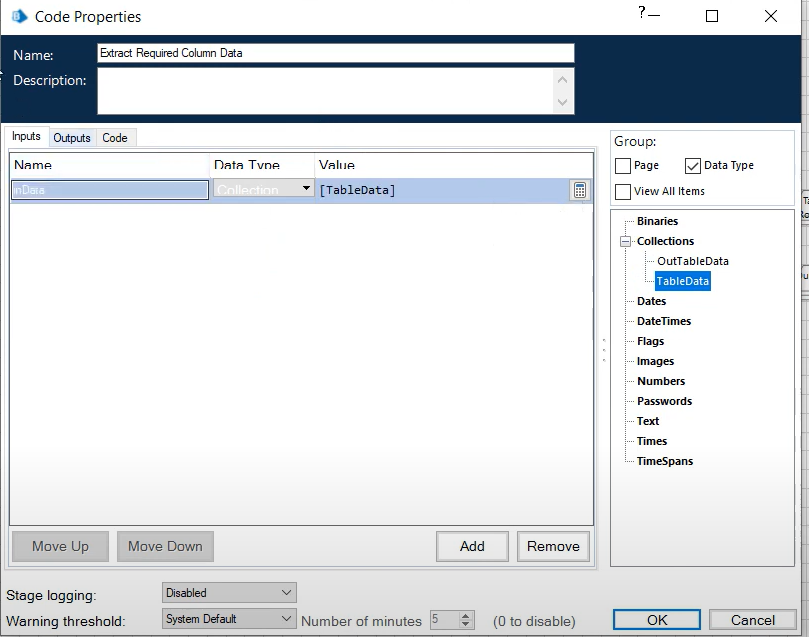Click the Name field with Extract Required Column Data
This screenshot has height=637, width=809.
[x=335, y=53]
